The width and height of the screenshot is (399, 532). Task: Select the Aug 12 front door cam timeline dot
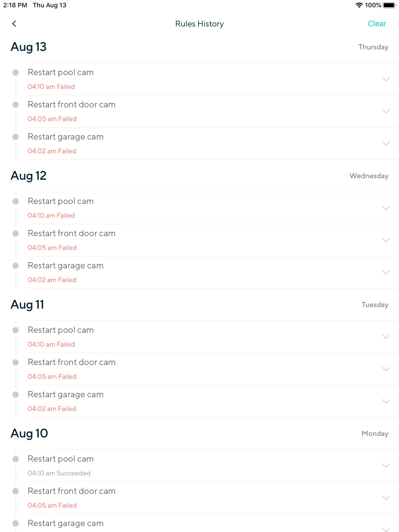[16, 234]
